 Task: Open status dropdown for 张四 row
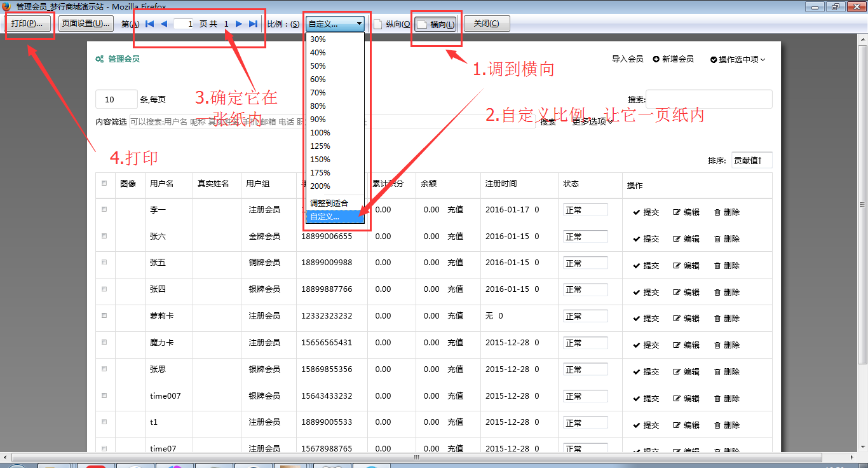coord(585,289)
